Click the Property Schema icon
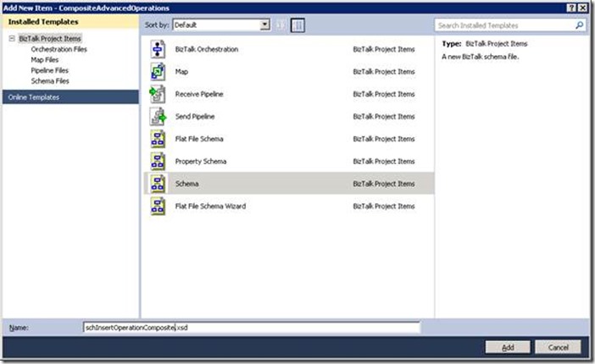 point(158,161)
